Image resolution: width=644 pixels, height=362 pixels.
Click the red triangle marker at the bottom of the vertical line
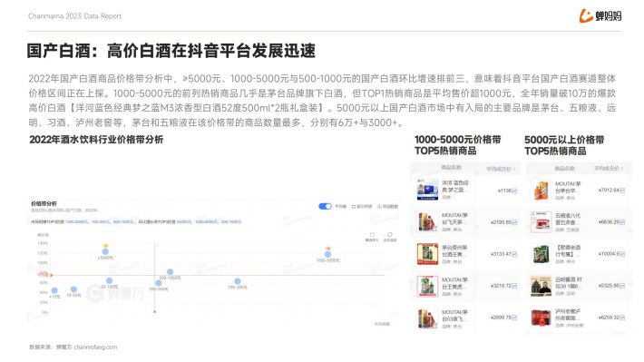point(154,311)
